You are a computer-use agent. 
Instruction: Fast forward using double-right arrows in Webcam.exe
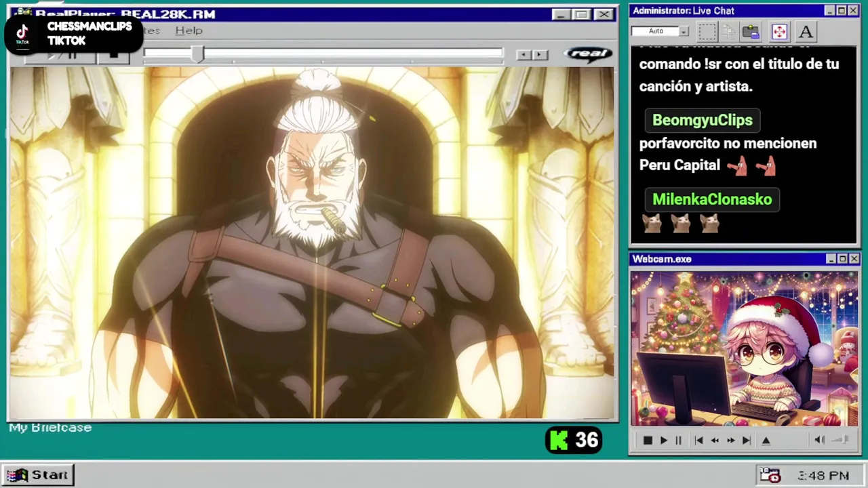[x=730, y=441]
